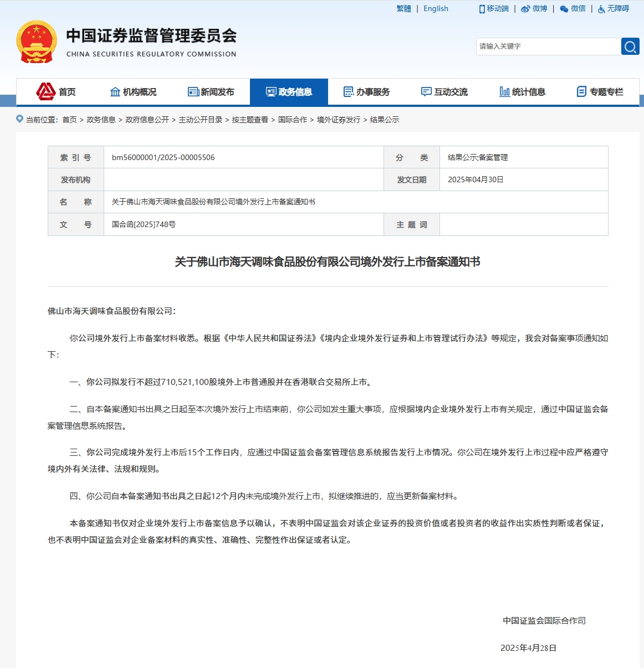644x668 pixels.
Task: Open the 首页 navigation tab
Action: 55,92
